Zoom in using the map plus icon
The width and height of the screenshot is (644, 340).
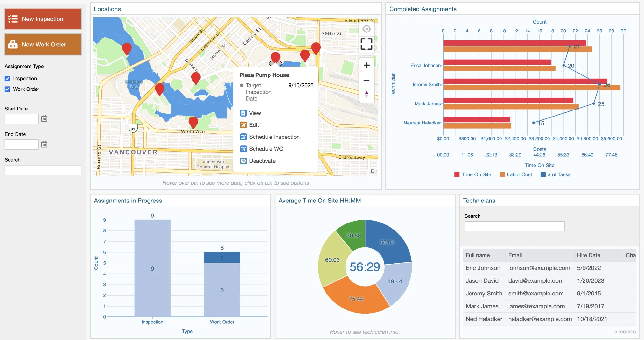tap(367, 65)
